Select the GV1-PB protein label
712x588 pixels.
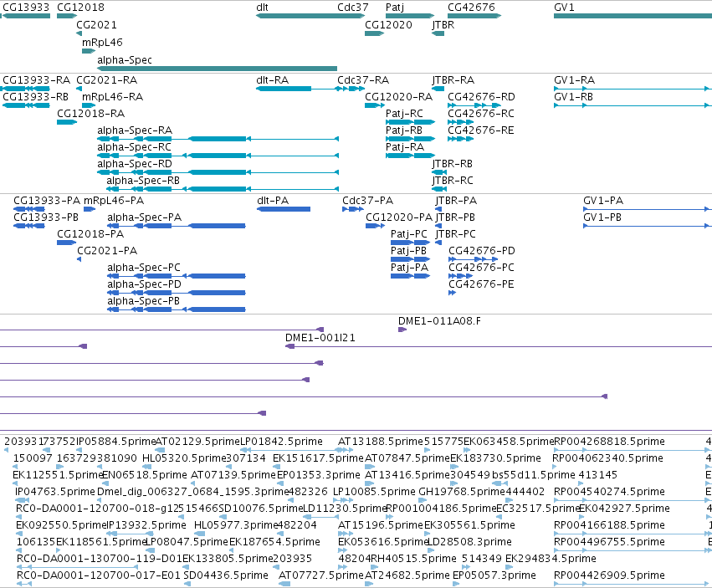coord(602,217)
